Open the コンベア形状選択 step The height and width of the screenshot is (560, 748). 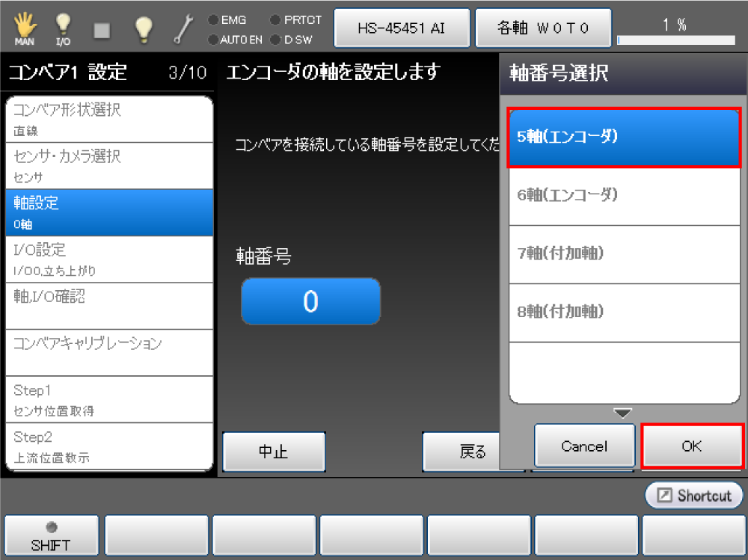(109, 119)
